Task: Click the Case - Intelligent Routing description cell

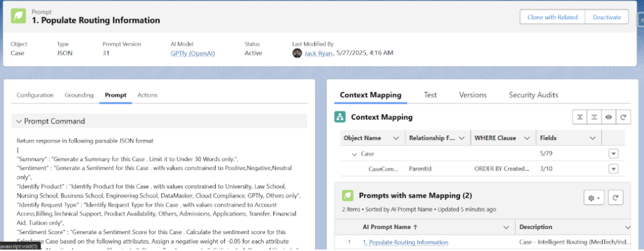Action: [574, 243]
